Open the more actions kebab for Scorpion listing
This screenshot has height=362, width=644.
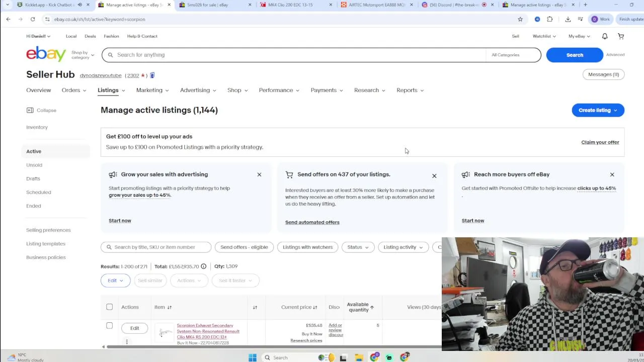click(127, 342)
